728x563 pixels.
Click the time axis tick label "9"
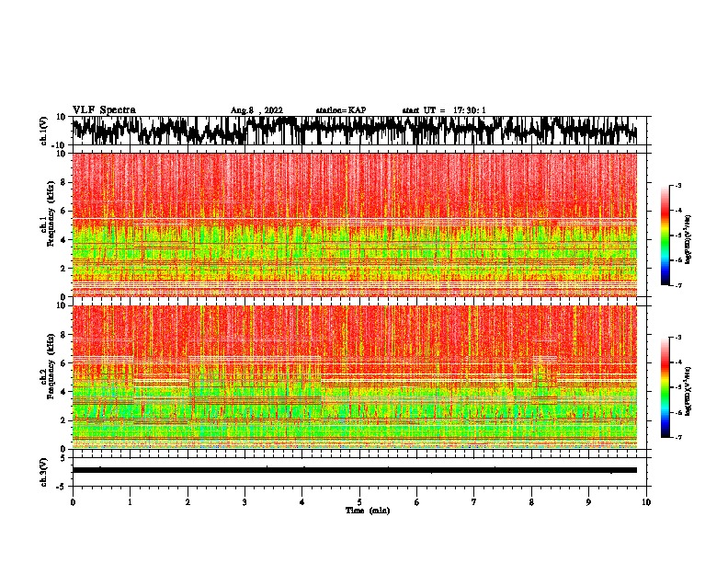588,502
